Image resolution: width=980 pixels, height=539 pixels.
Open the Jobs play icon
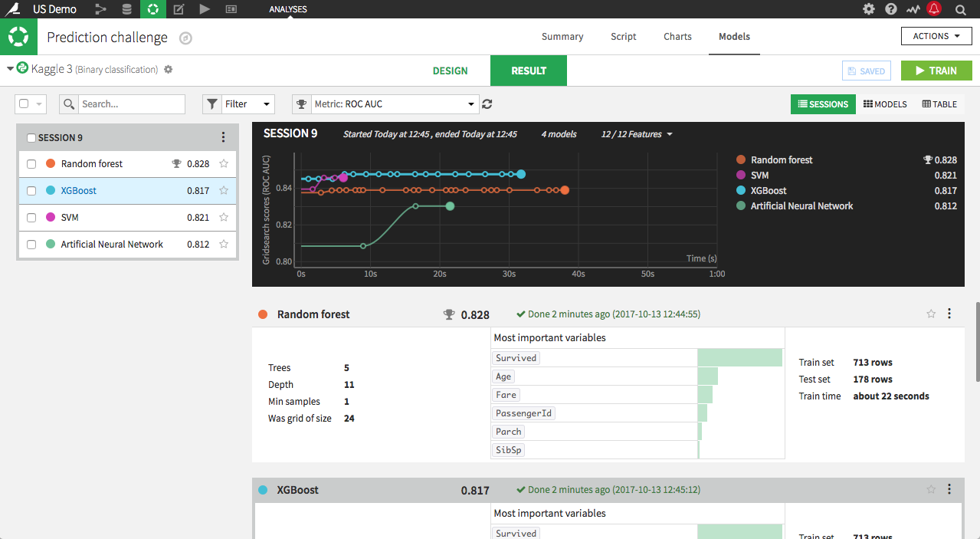click(x=203, y=9)
